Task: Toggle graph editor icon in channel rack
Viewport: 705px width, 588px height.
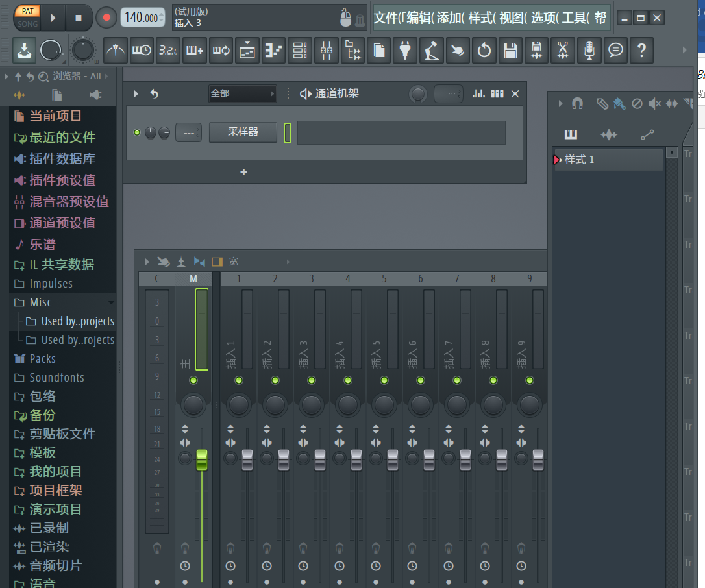Action: click(x=479, y=93)
